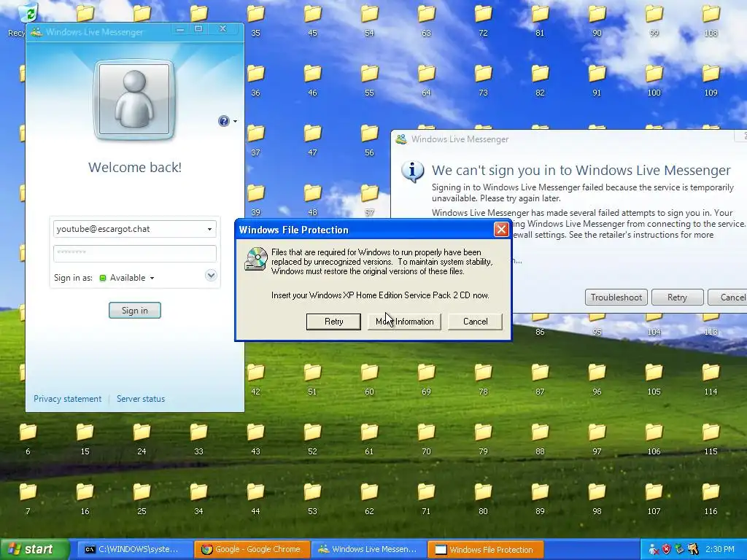Select the folder named 60
This screenshot has width=747, height=560.
369,379
